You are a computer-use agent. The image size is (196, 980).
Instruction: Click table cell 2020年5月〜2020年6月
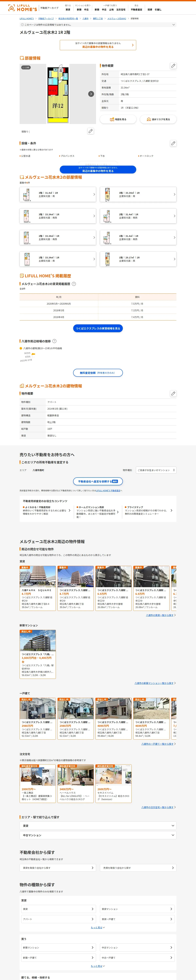(59, 304)
